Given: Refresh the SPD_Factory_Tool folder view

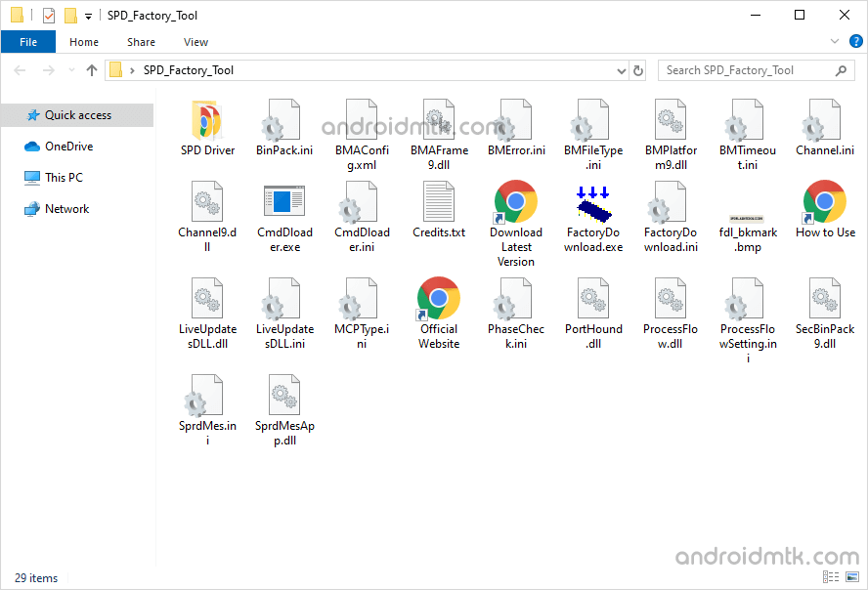Looking at the screenshot, I should (638, 70).
